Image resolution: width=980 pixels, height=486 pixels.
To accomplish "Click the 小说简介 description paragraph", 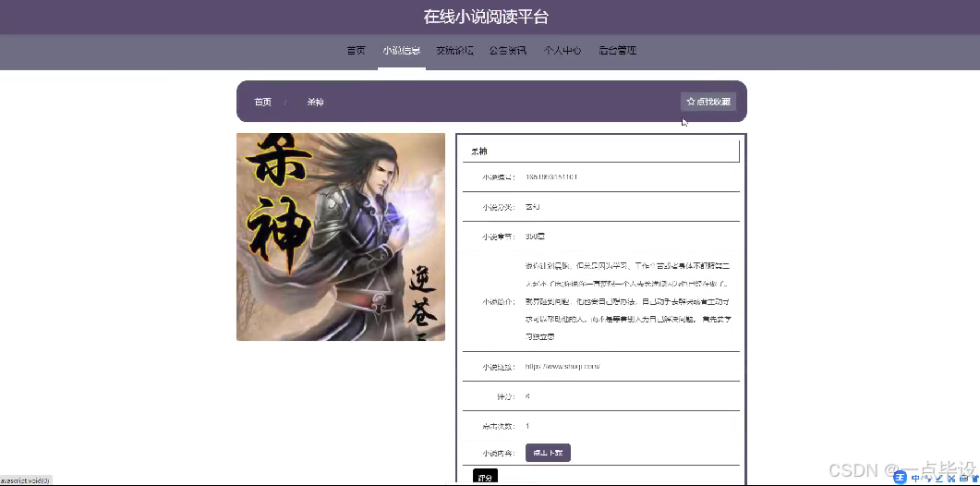I will click(628, 301).
